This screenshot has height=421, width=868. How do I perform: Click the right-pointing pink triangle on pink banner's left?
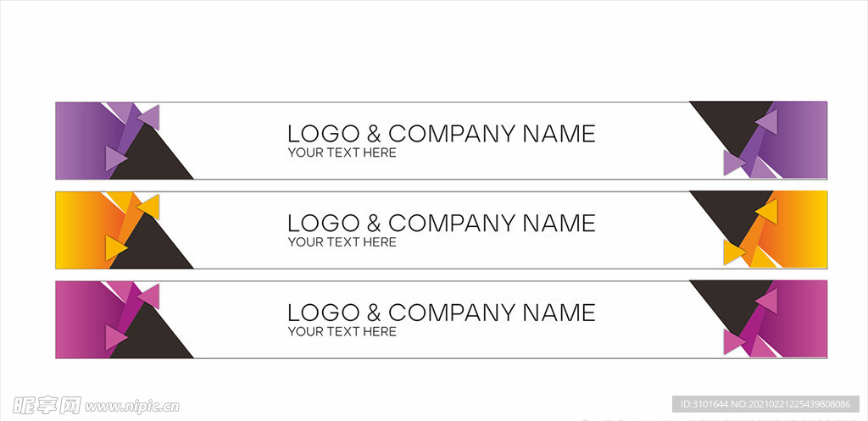point(114,337)
